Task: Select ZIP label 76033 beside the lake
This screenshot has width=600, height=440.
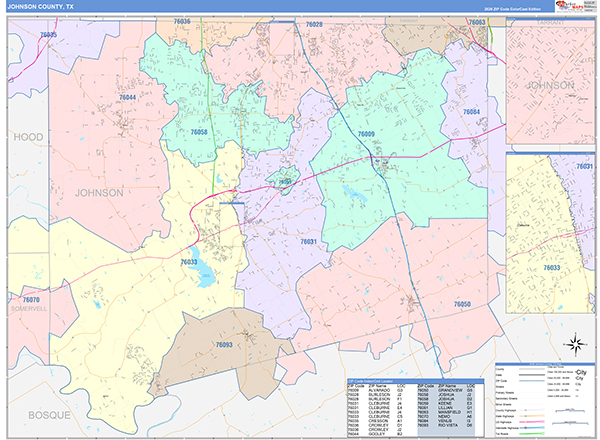Action: (189, 262)
